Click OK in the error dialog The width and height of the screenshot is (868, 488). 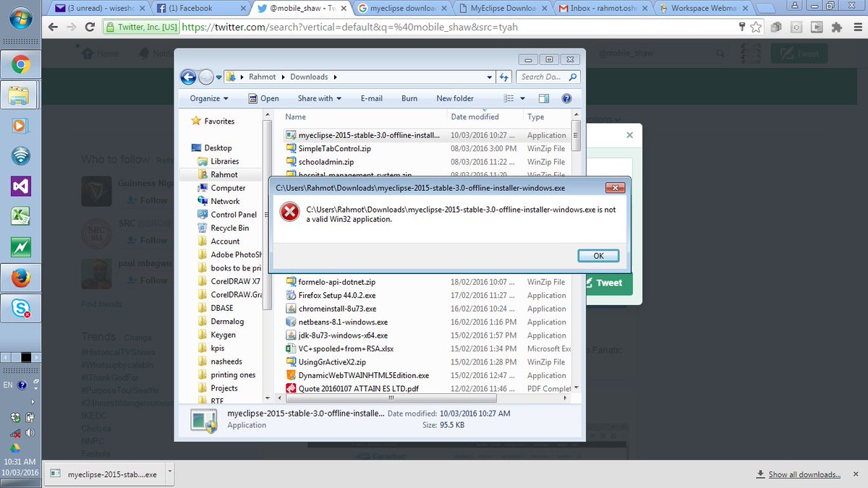pyautogui.click(x=598, y=256)
